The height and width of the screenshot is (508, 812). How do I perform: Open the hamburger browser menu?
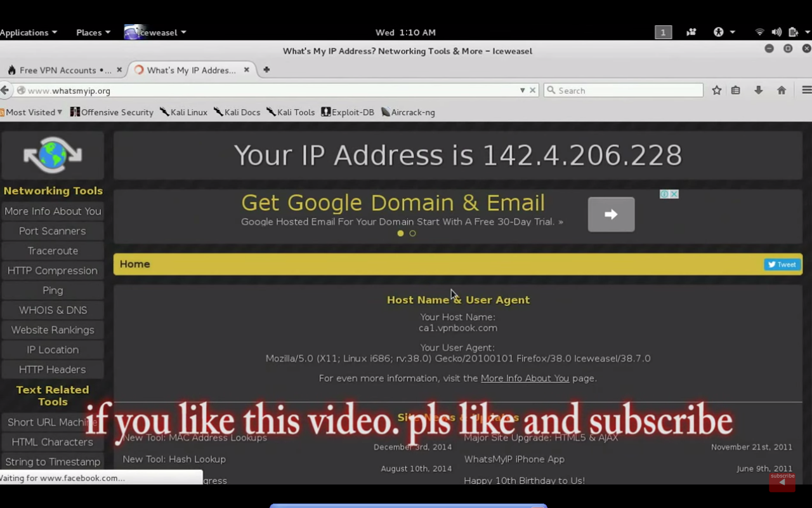(806, 91)
